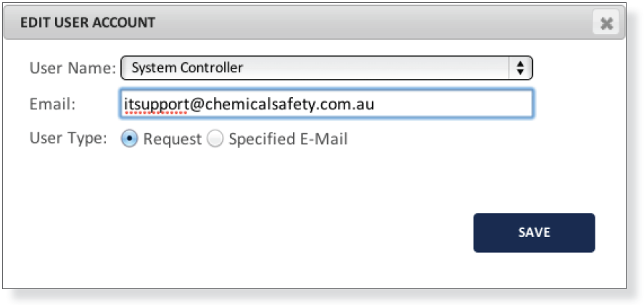
Task: Click the User Name: label
Action: (x=73, y=68)
